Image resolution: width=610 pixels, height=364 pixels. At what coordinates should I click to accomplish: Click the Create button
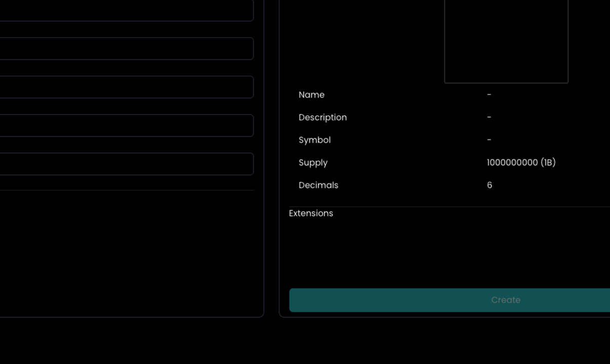[x=505, y=300]
